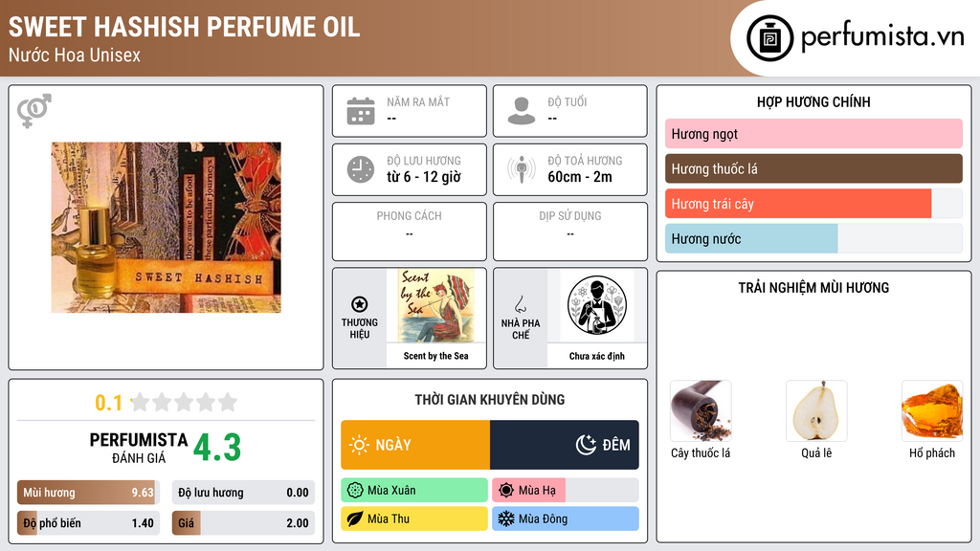980x551 pixels.
Task: Click the Phong cách style card
Action: [x=410, y=231]
